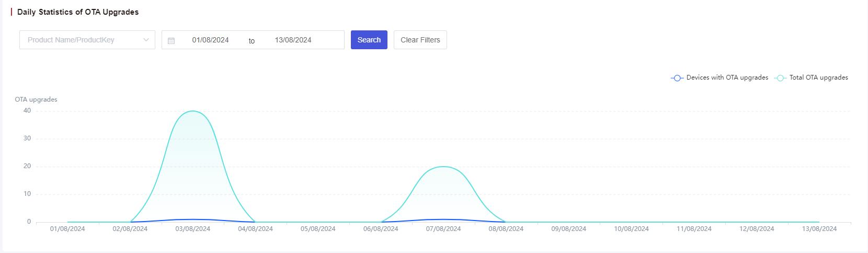The image size is (868, 253).
Task: Open the Product Name/ProductKey dropdown
Action: pyautogui.click(x=87, y=40)
